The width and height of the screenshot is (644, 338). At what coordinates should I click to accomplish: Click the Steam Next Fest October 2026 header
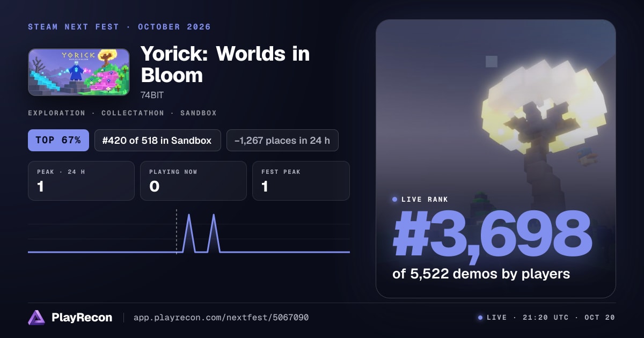point(119,27)
